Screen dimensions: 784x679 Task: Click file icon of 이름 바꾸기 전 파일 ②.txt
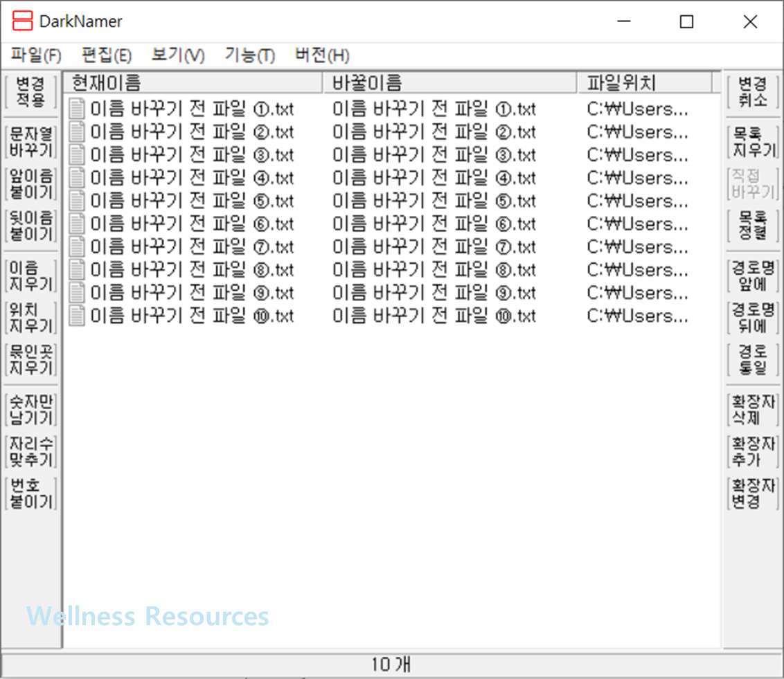coord(76,132)
